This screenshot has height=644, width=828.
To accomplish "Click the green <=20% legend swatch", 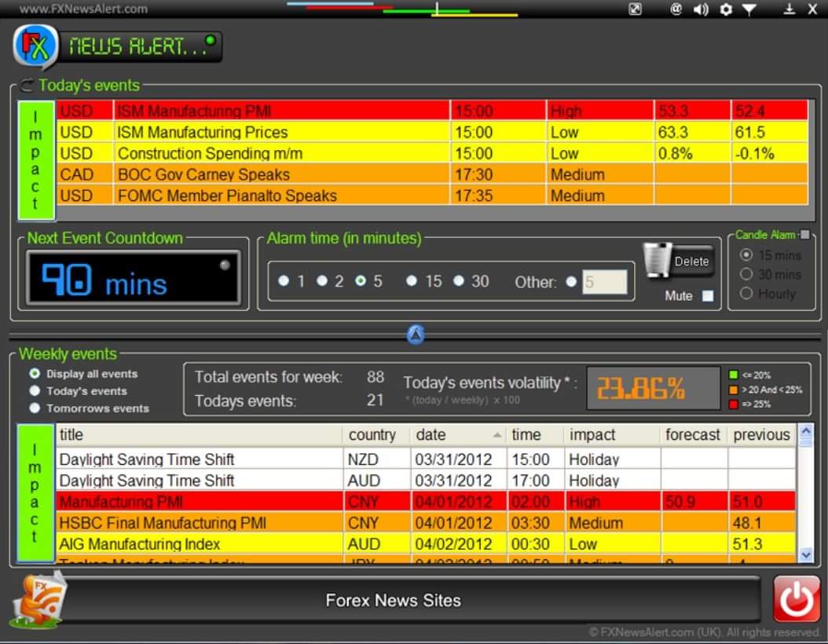I will [734, 375].
